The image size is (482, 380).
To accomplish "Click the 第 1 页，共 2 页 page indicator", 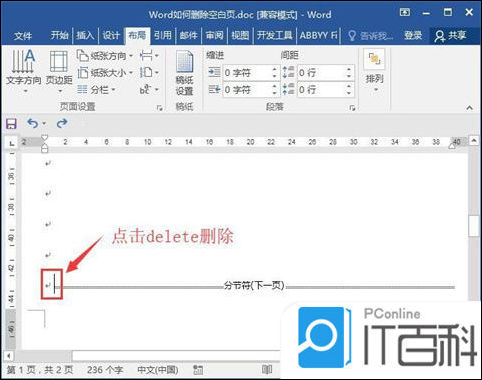I will tap(40, 370).
